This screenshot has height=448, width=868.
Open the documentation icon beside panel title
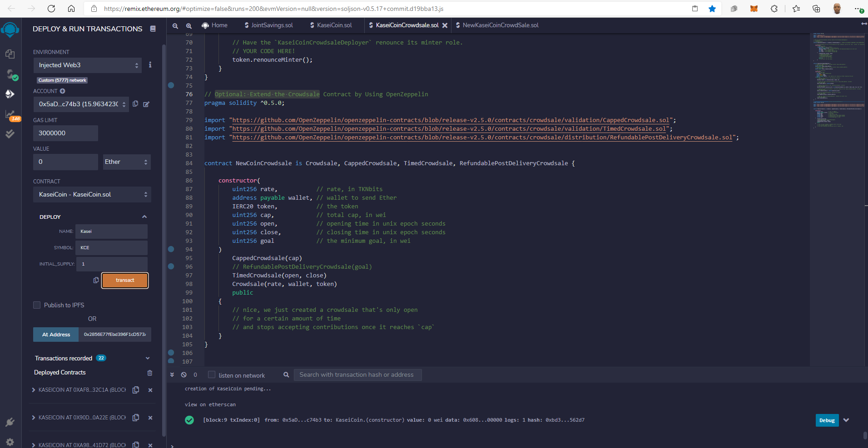tap(153, 29)
